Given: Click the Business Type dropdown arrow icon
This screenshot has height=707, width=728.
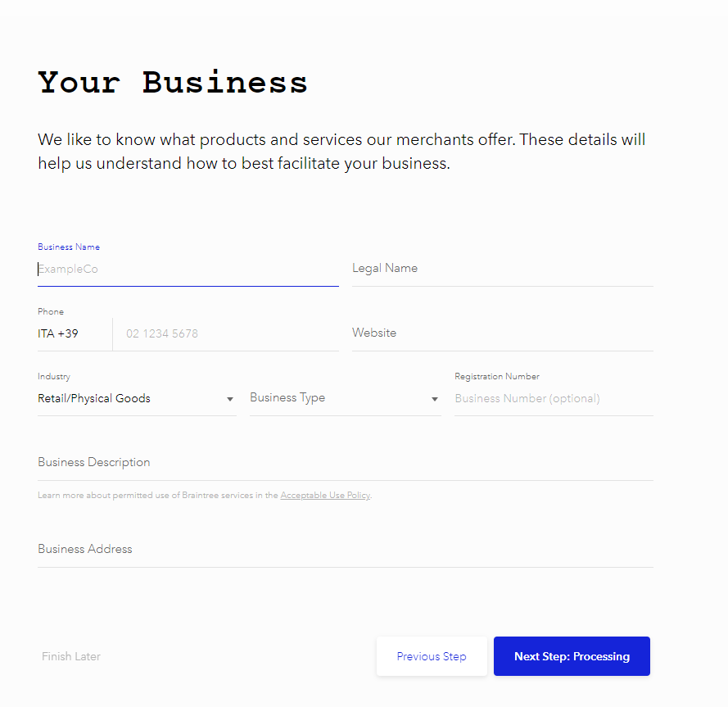Looking at the screenshot, I should point(435,400).
